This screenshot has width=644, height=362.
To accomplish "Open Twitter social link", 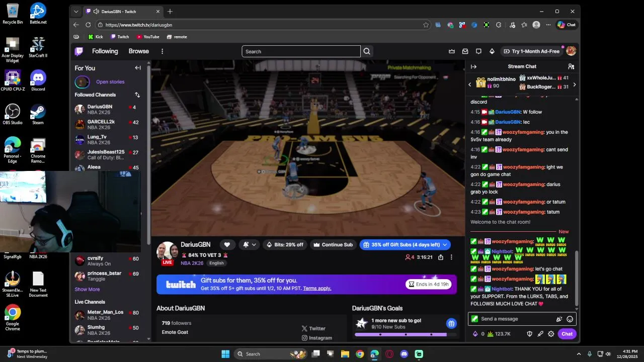I will (313, 328).
